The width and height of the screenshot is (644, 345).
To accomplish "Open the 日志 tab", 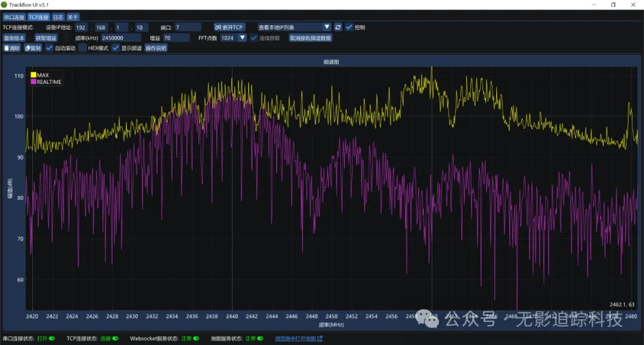I will (58, 17).
